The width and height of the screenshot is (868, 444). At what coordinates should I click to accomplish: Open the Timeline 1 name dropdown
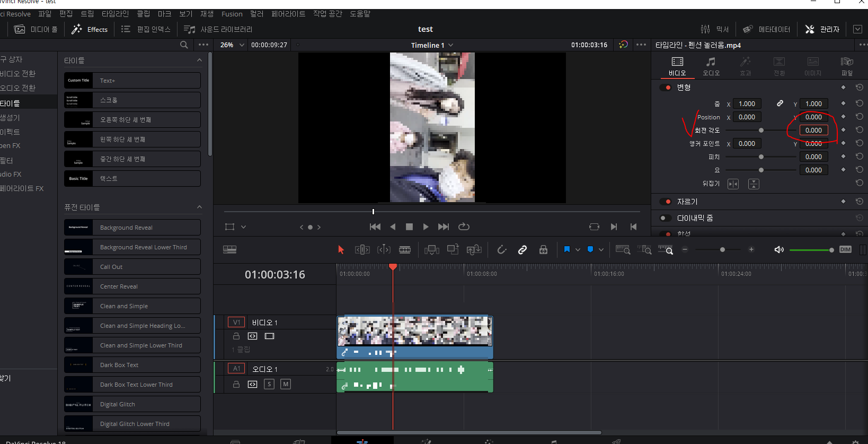pos(432,45)
